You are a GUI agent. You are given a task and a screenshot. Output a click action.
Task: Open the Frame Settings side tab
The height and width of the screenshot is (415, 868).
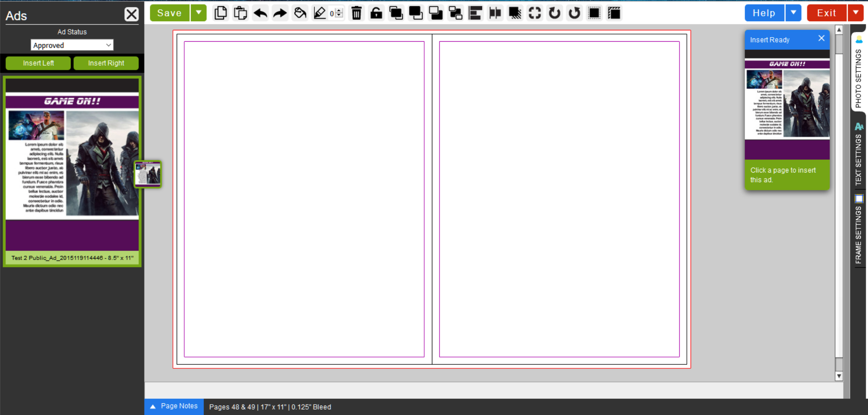pyautogui.click(x=858, y=229)
